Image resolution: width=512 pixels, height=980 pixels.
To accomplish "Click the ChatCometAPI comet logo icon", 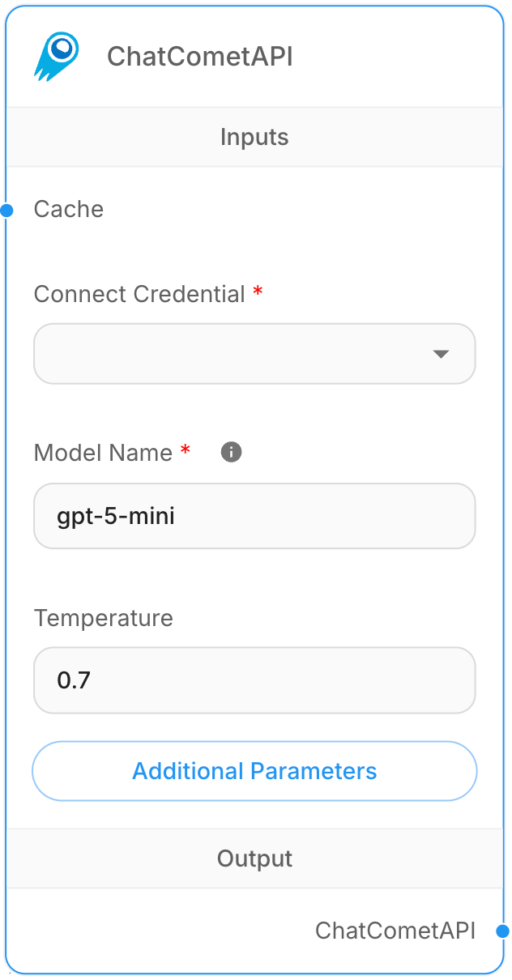I will [57, 57].
